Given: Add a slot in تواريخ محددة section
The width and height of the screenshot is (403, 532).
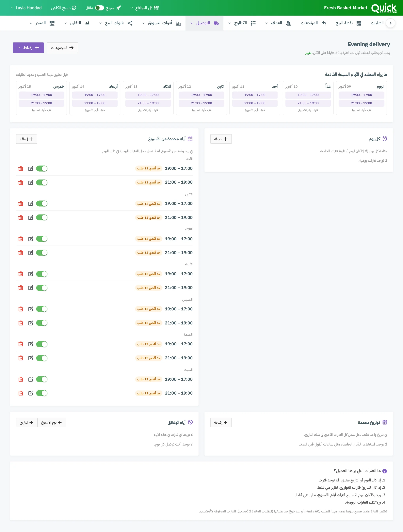Looking at the screenshot, I should click(x=221, y=422).
